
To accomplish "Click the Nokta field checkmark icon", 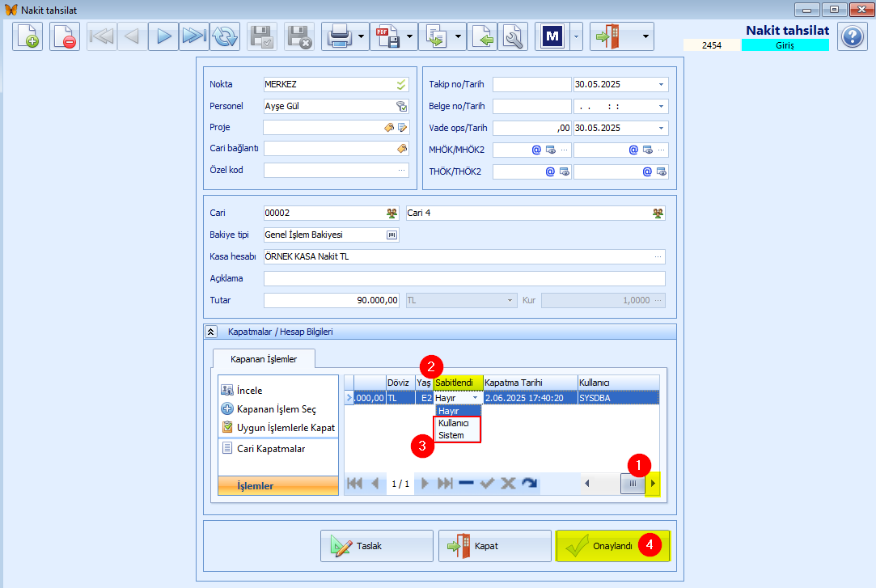I will (x=401, y=84).
